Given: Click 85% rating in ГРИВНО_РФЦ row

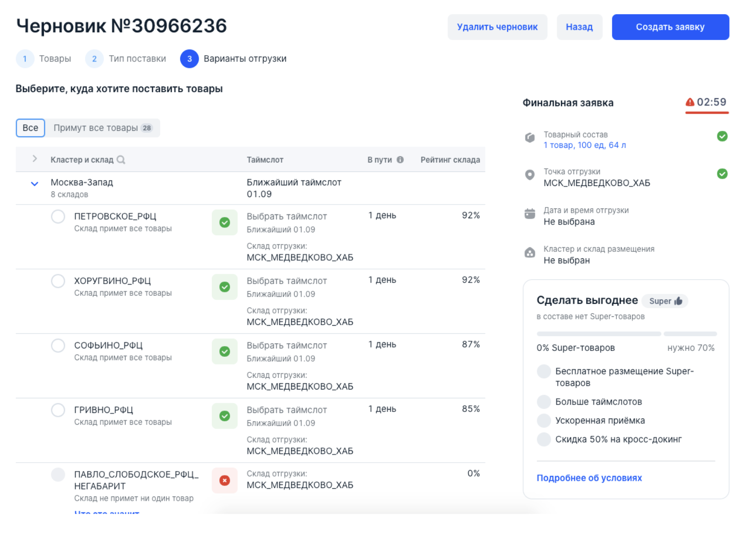Looking at the screenshot, I should [x=471, y=409].
